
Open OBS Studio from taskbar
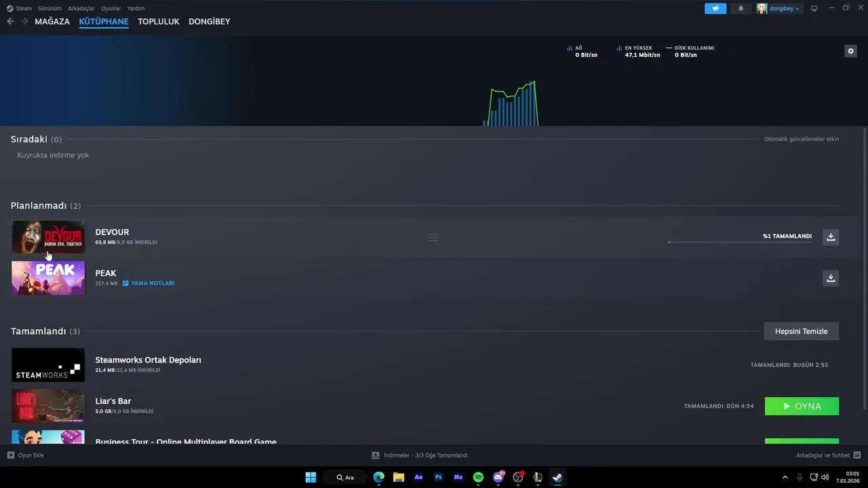click(518, 477)
